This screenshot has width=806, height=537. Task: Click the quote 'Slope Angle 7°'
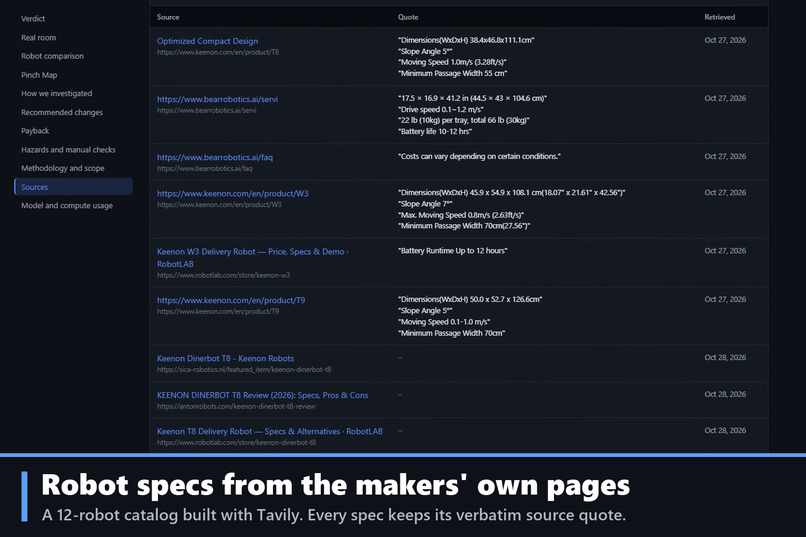pyautogui.click(x=425, y=204)
